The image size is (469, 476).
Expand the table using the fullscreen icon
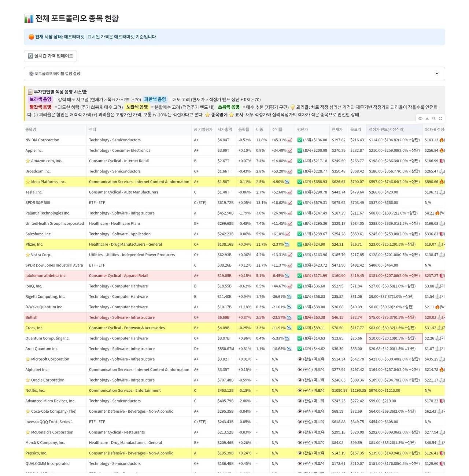[x=441, y=118]
